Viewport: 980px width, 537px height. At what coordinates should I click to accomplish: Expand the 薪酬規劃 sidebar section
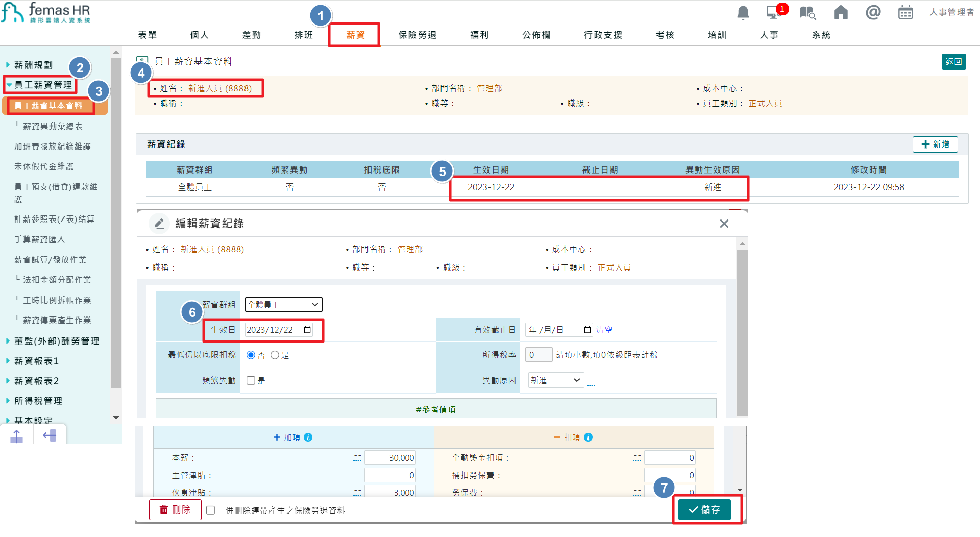pos(32,64)
